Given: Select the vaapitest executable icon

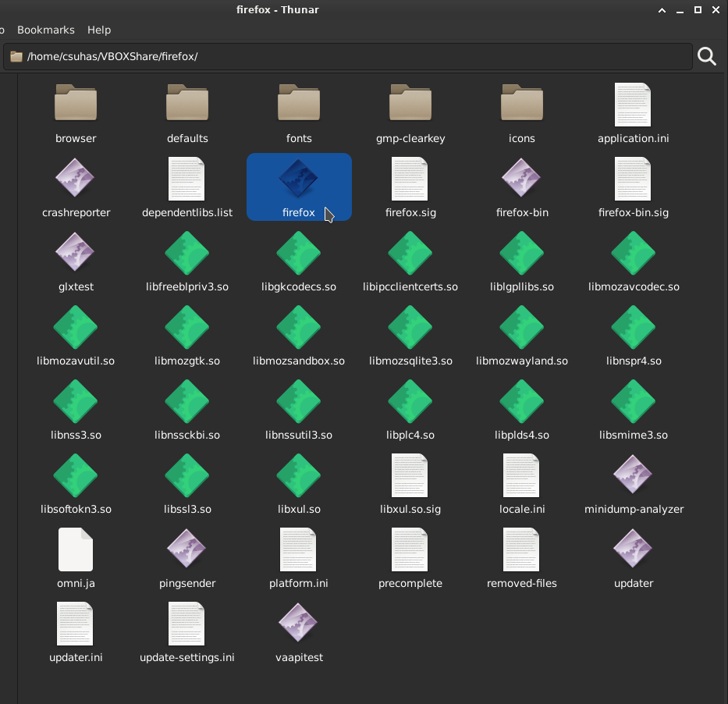Looking at the screenshot, I should pos(297,623).
